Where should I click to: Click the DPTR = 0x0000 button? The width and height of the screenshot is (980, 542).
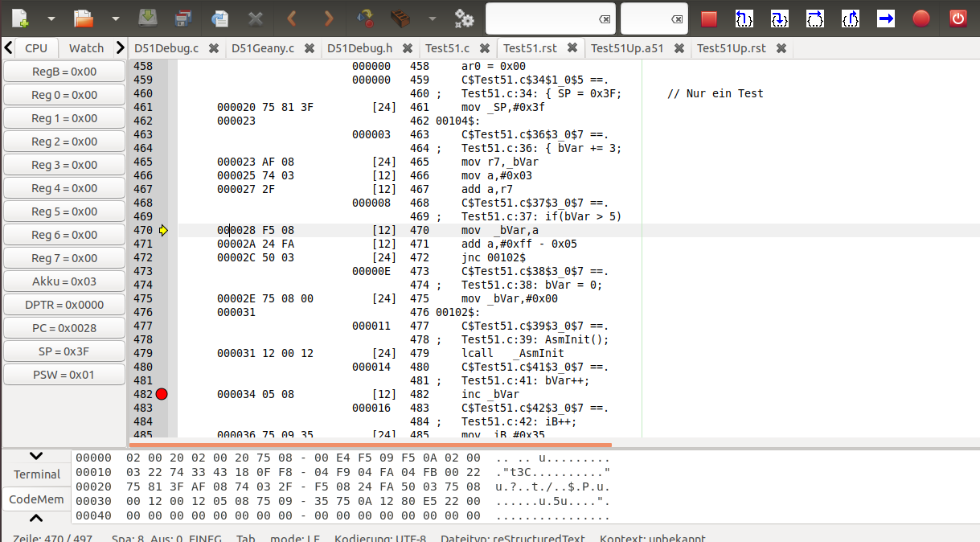pos(64,305)
